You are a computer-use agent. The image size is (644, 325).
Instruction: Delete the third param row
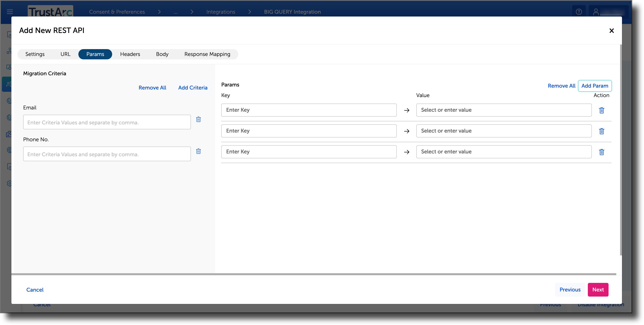pyautogui.click(x=601, y=152)
